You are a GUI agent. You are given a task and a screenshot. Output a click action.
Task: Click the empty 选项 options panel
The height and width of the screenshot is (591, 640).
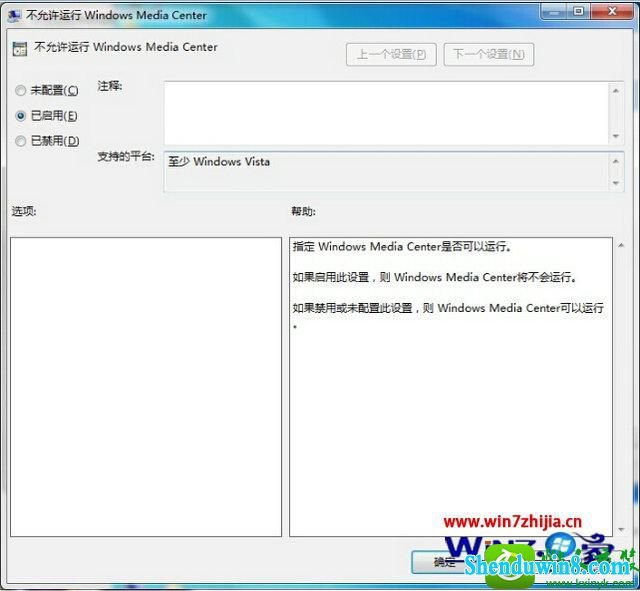pyautogui.click(x=146, y=387)
